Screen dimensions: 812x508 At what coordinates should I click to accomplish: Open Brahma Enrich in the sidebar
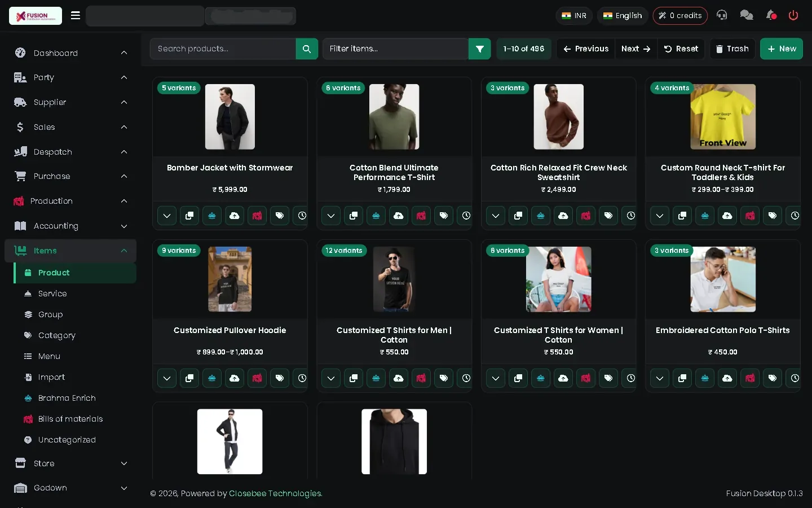[75, 398]
